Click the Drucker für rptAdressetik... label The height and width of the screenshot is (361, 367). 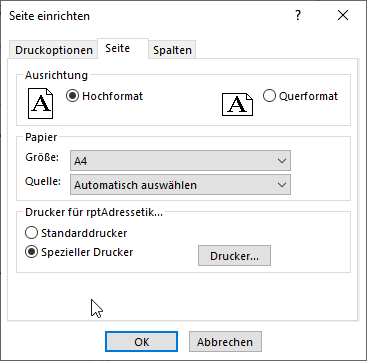coord(94,213)
